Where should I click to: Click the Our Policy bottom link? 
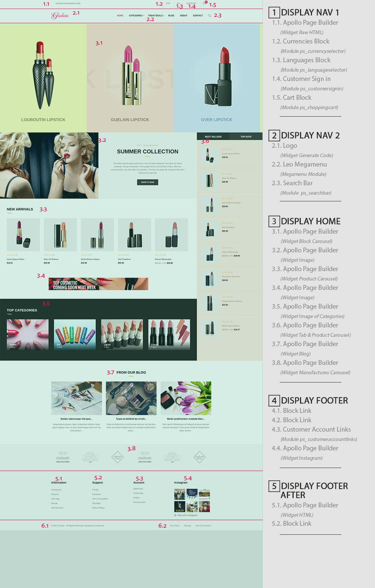tap(175, 526)
